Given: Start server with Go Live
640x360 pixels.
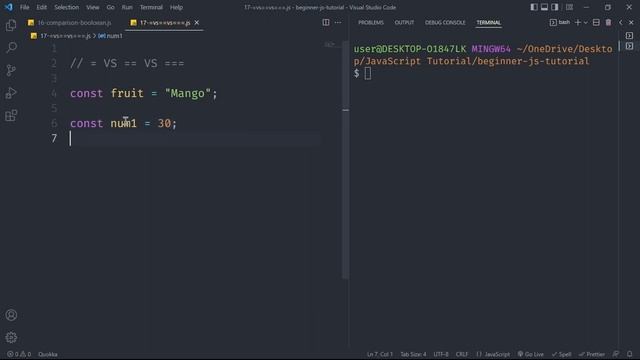Looking at the screenshot, I should (x=531, y=354).
